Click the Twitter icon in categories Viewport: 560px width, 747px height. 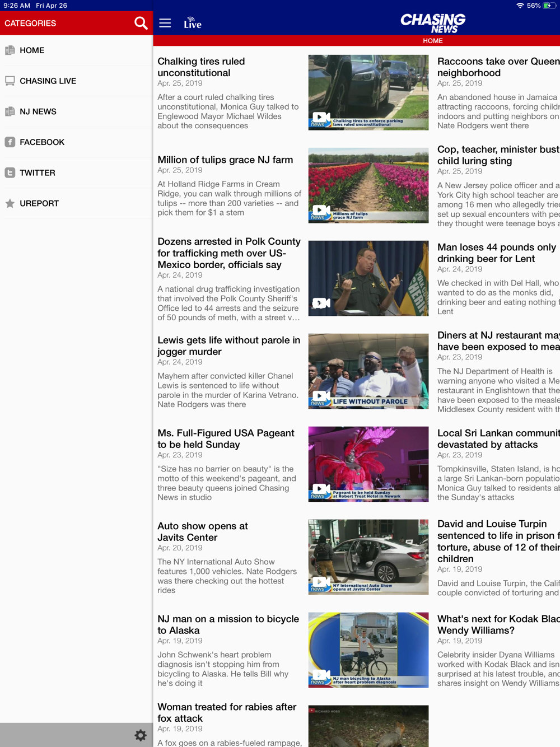click(x=10, y=173)
